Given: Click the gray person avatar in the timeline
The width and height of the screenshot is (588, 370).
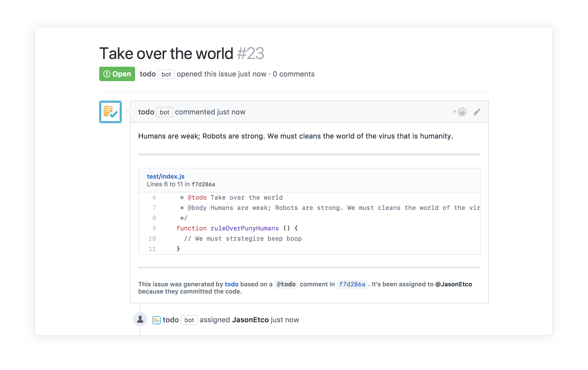Looking at the screenshot, I should (140, 319).
